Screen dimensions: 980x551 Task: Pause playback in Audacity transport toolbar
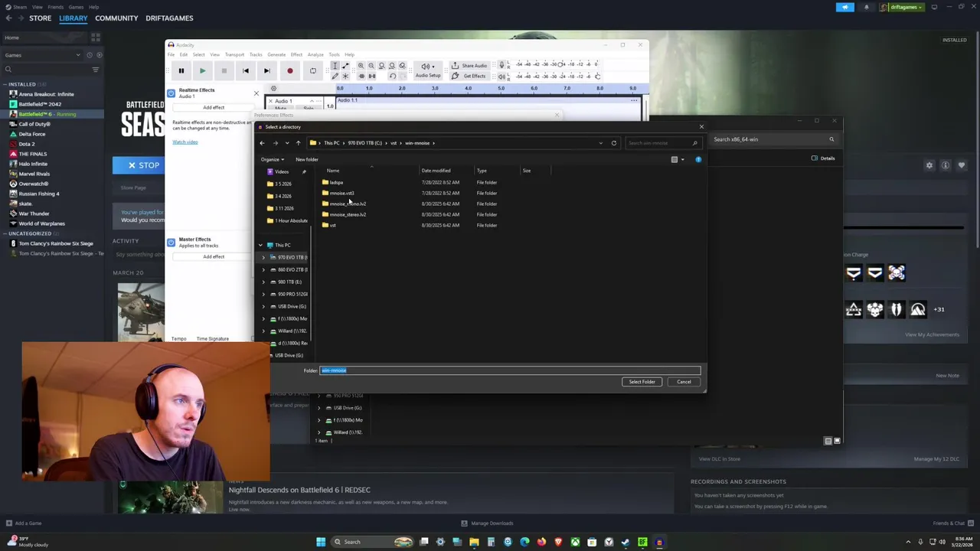click(181, 71)
